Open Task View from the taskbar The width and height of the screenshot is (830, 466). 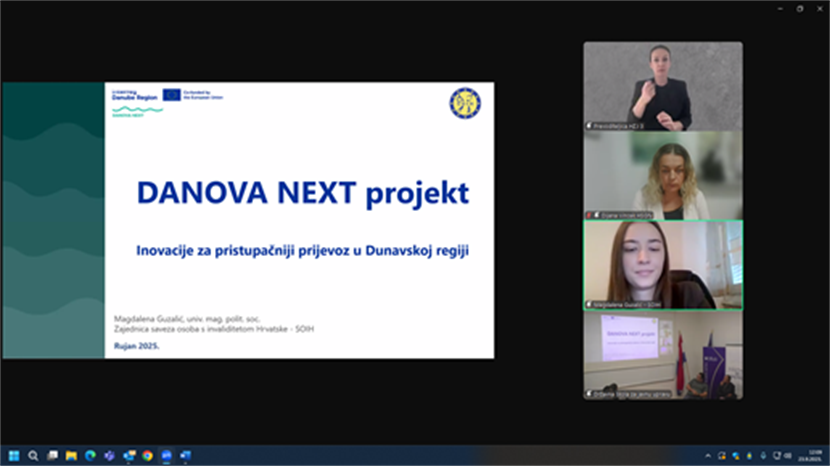52,456
